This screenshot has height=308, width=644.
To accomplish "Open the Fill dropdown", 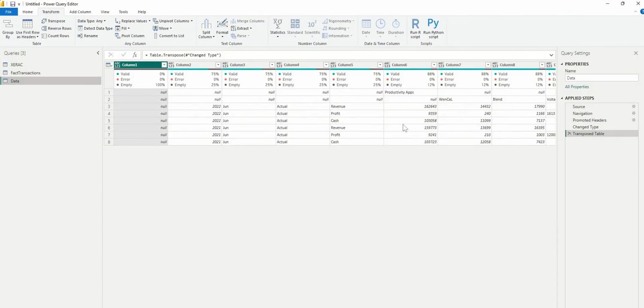I will click(122, 28).
